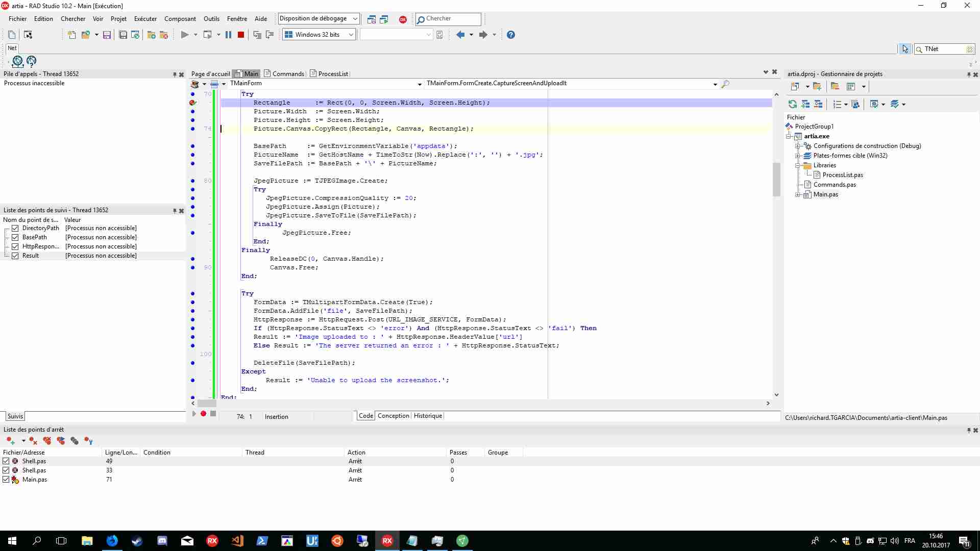Click the Help question mark icon
Image resolution: width=980 pixels, height=551 pixels.
[511, 35]
